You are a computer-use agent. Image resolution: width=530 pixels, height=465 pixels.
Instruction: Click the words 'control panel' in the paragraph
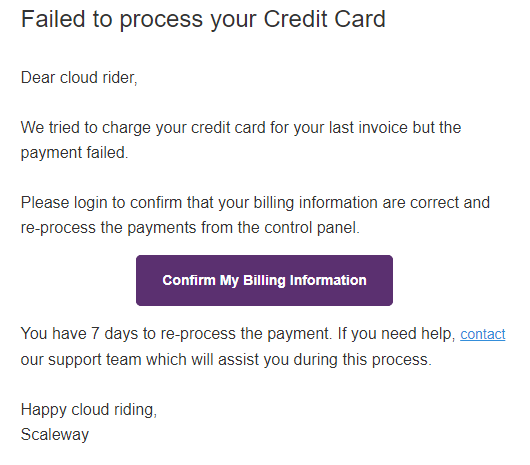click(310, 228)
